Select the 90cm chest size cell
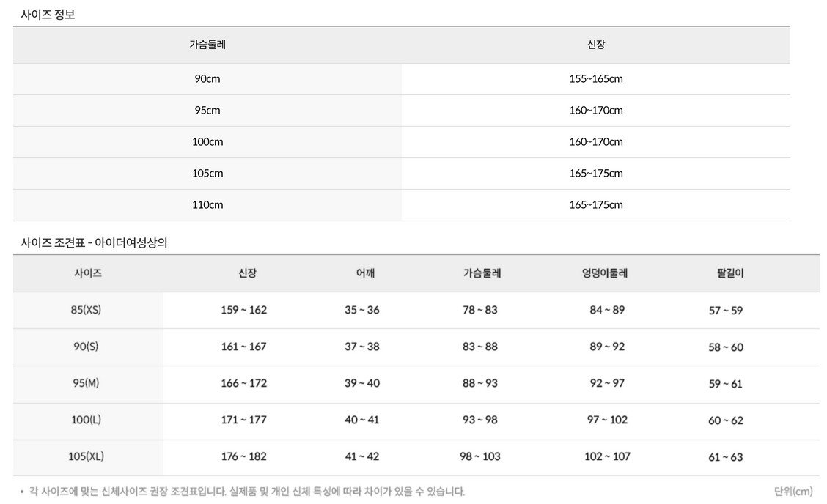This screenshot has width=827, height=504. pyautogui.click(x=207, y=78)
